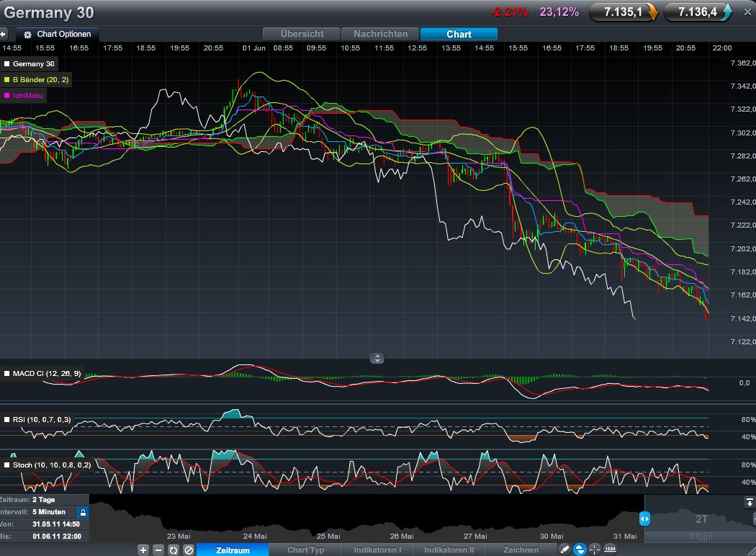This screenshot has height=556, width=756.
Task: Open the Zeichnen tab
Action: (521, 550)
